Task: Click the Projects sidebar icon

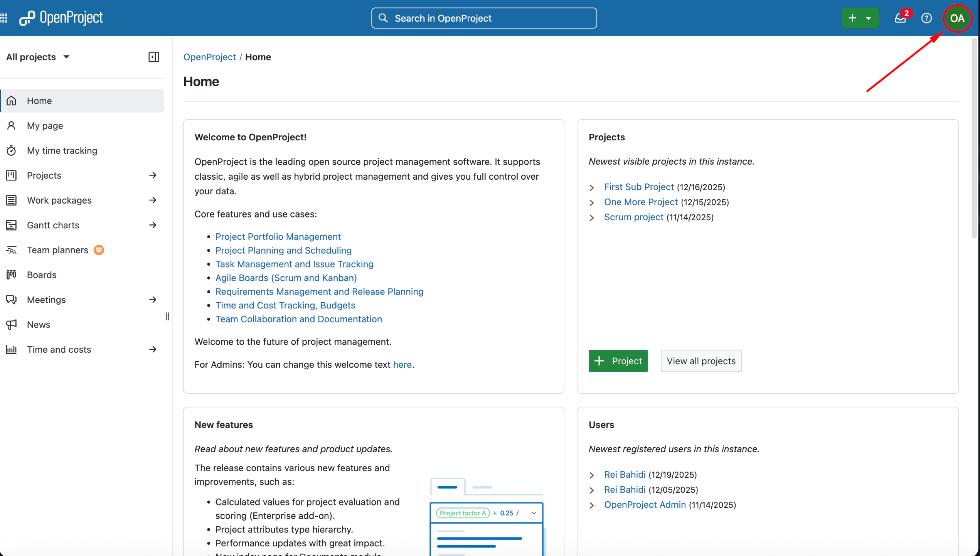Action: (x=12, y=175)
